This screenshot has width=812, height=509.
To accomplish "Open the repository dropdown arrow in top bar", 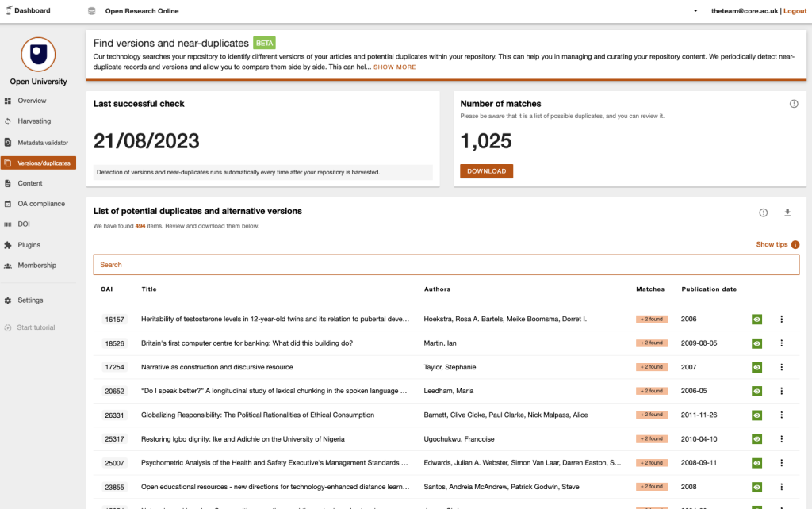I will [695, 11].
